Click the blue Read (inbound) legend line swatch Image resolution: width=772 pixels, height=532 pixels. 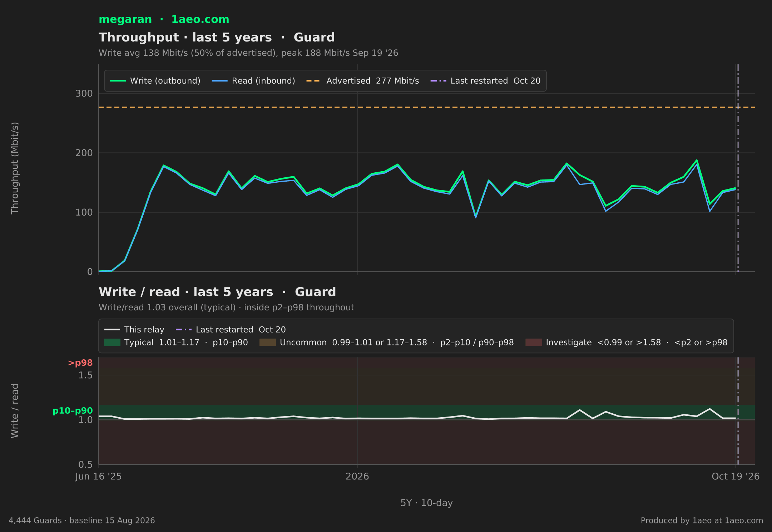[219, 81]
